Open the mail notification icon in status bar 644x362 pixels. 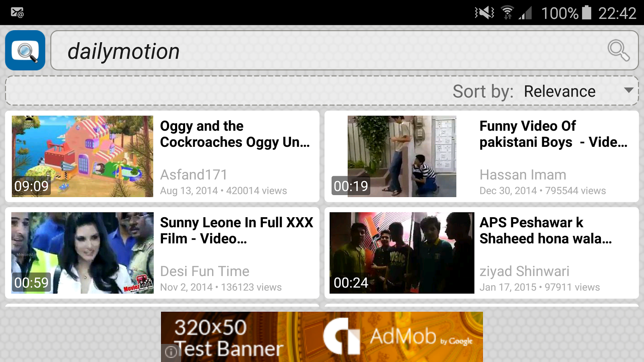click(x=17, y=13)
